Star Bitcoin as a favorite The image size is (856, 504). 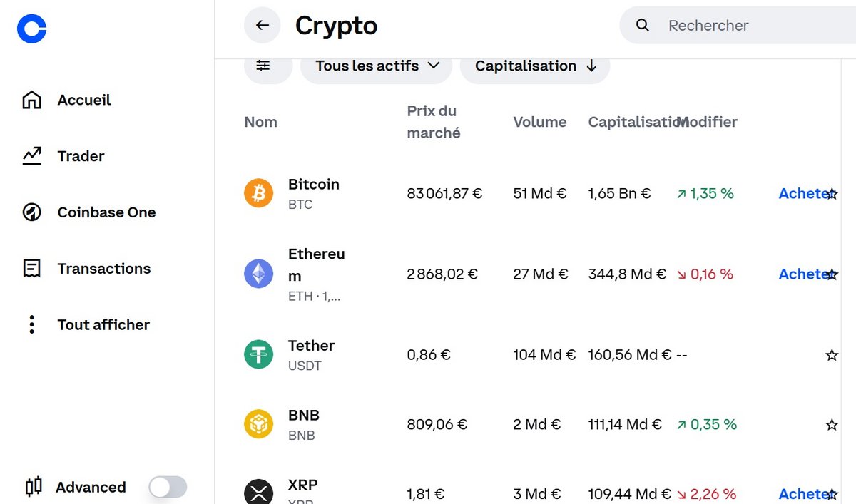tap(832, 193)
